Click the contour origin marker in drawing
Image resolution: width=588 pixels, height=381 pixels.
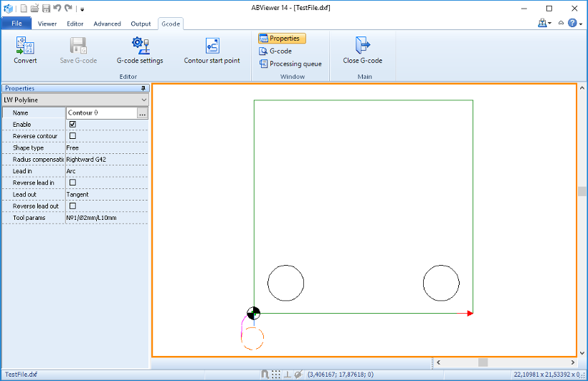[254, 313]
